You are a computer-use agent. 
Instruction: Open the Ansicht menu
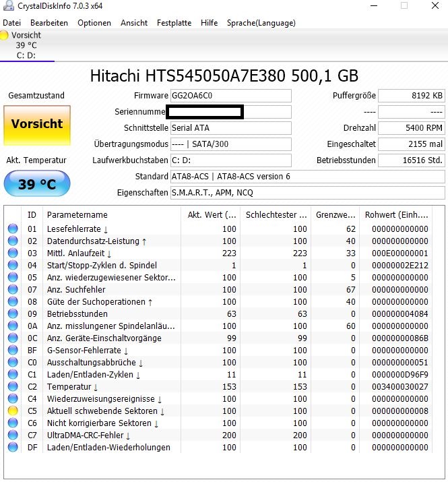[134, 23]
